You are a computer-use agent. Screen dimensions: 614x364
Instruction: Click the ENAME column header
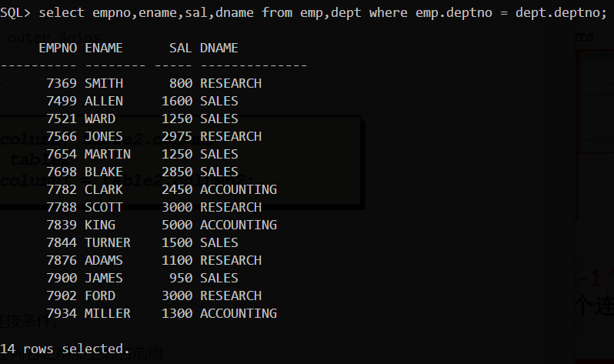pyautogui.click(x=104, y=48)
